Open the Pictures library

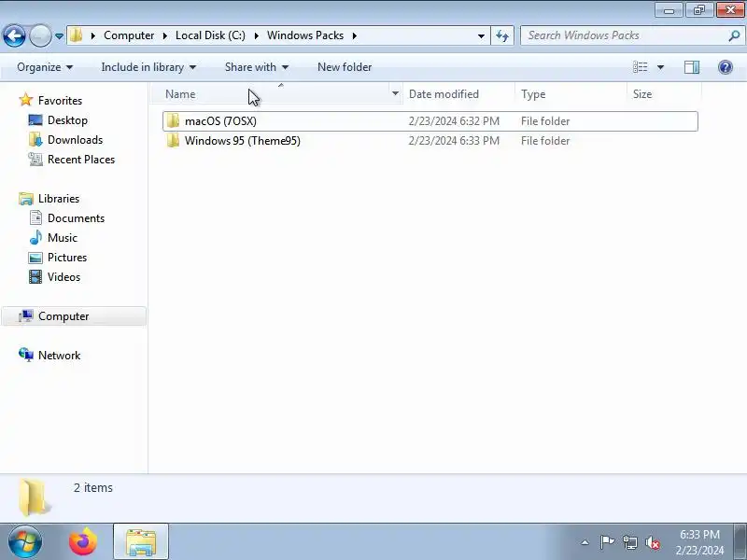coord(67,258)
